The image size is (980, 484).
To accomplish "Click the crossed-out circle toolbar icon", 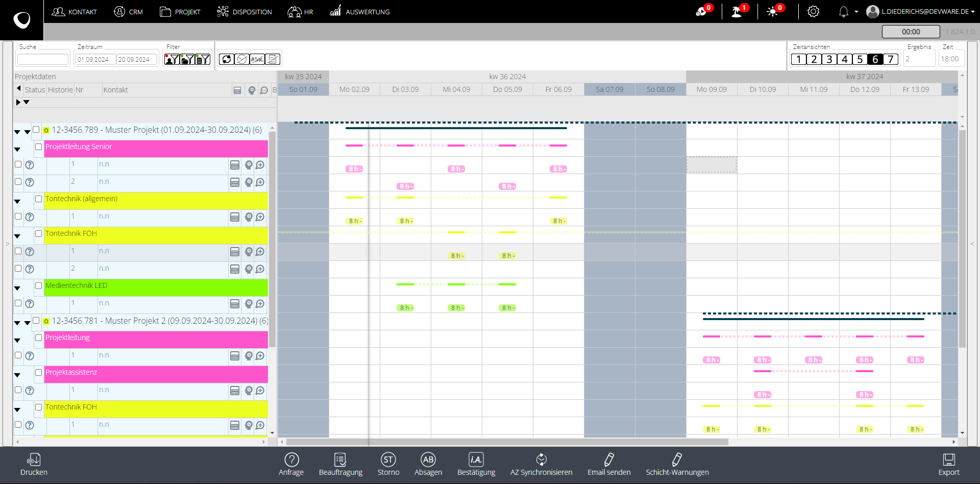I will pyautogui.click(x=242, y=59).
